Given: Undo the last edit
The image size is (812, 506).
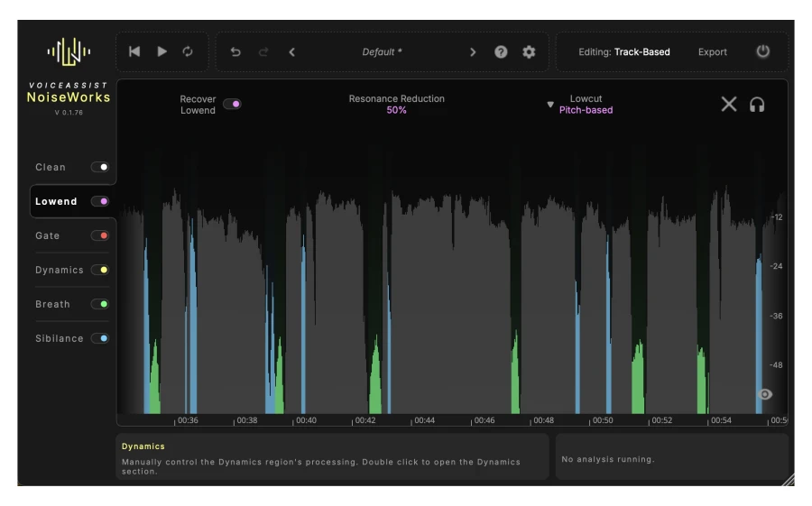Looking at the screenshot, I should [x=235, y=51].
